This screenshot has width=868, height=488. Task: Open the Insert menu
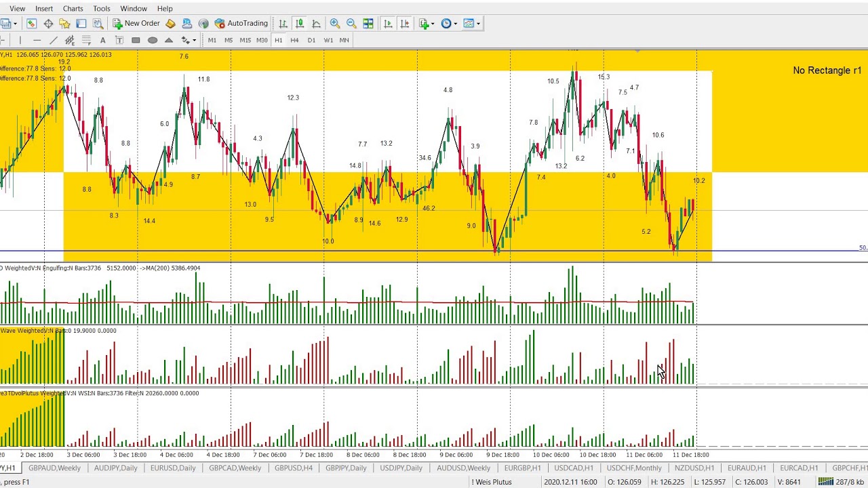[44, 9]
